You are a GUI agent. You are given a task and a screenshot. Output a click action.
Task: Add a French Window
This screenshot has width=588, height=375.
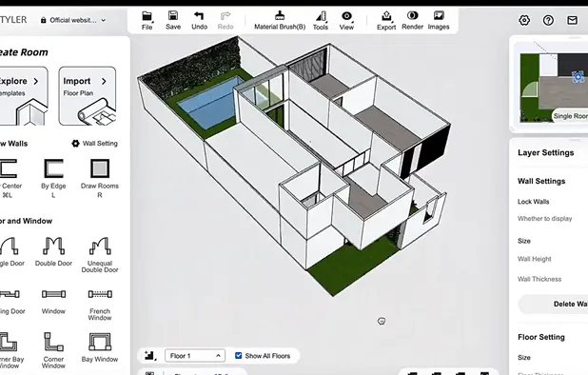point(100,305)
